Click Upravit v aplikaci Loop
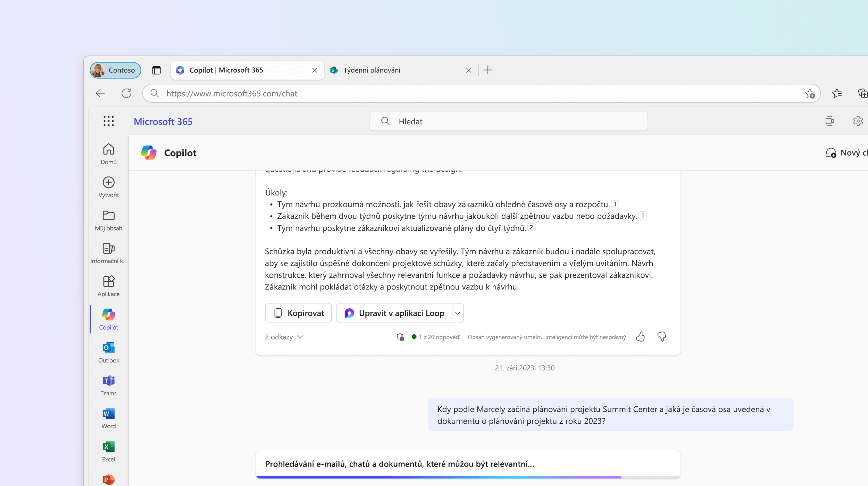The width and height of the screenshot is (868, 486). (x=394, y=313)
